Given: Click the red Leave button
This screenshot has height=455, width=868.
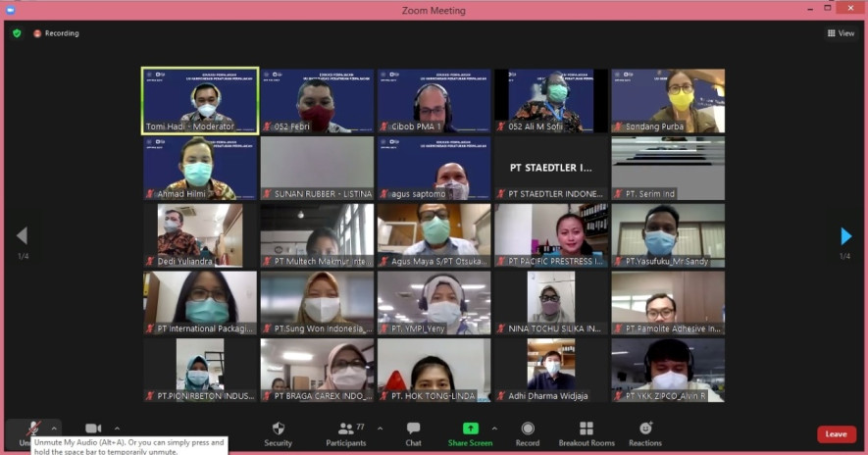Looking at the screenshot, I should pyautogui.click(x=836, y=433).
